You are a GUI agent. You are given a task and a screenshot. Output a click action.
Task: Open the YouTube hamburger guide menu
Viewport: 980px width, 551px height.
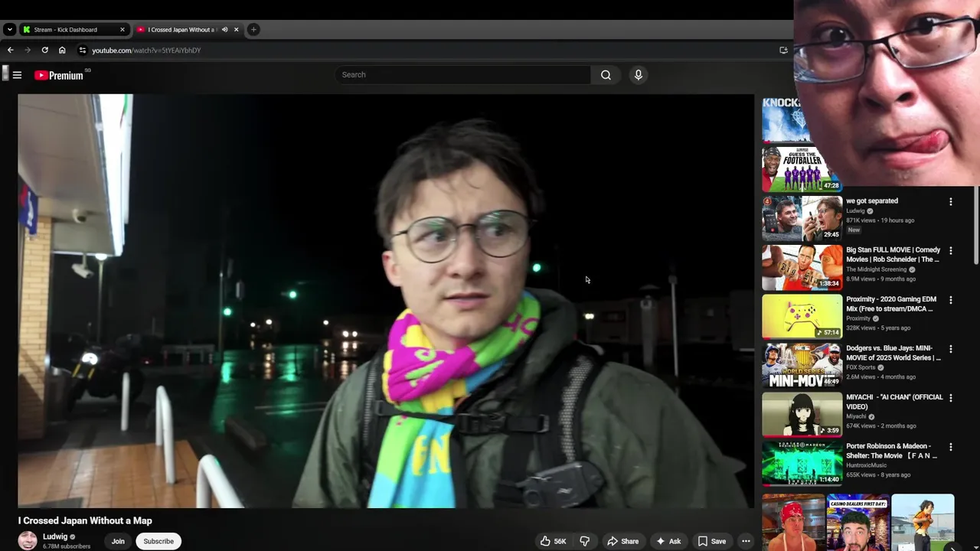pos(17,75)
